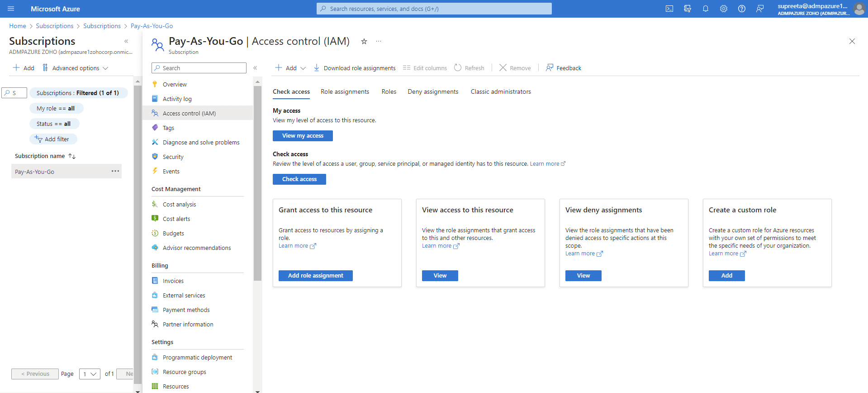
Task: Click Download role assignments
Action: tap(355, 68)
